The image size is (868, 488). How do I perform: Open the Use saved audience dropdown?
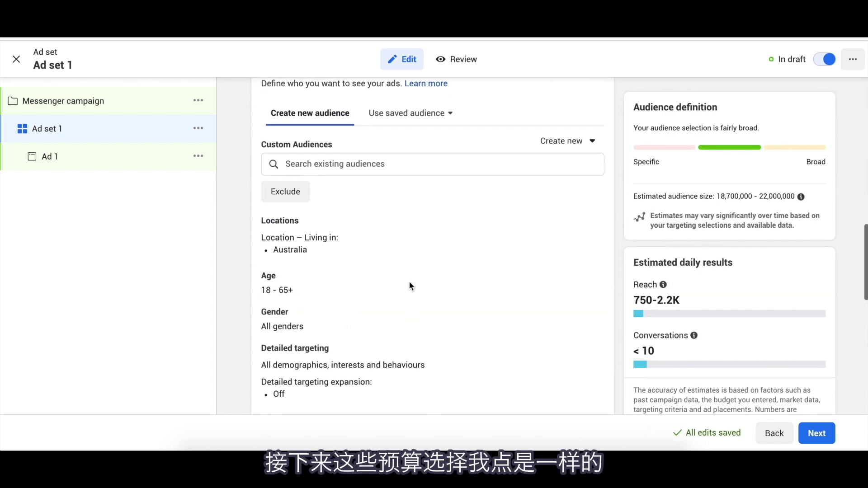tap(410, 113)
